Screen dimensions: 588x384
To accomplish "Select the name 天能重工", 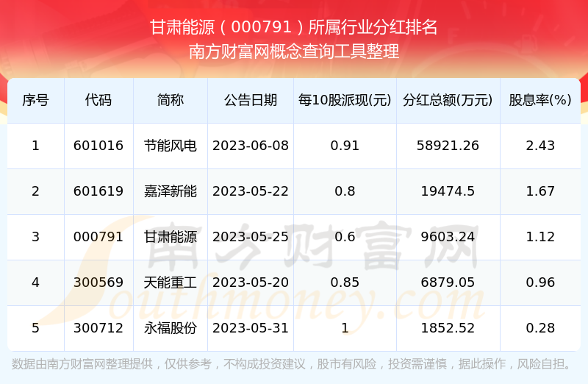I will (x=171, y=282).
